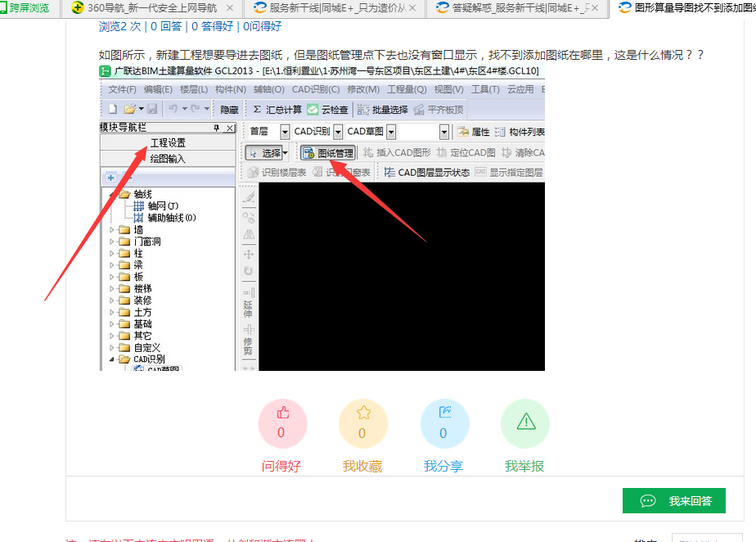The height and width of the screenshot is (542, 756).
Task: Open CAD图层显示状态 layer status
Action: point(427,172)
